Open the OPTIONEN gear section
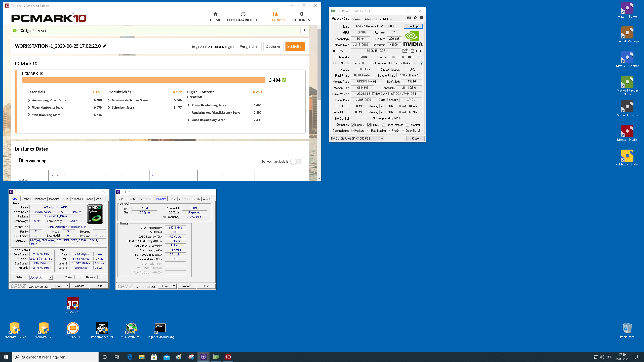The width and height of the screenshot is (644, 362). [301, 17]
